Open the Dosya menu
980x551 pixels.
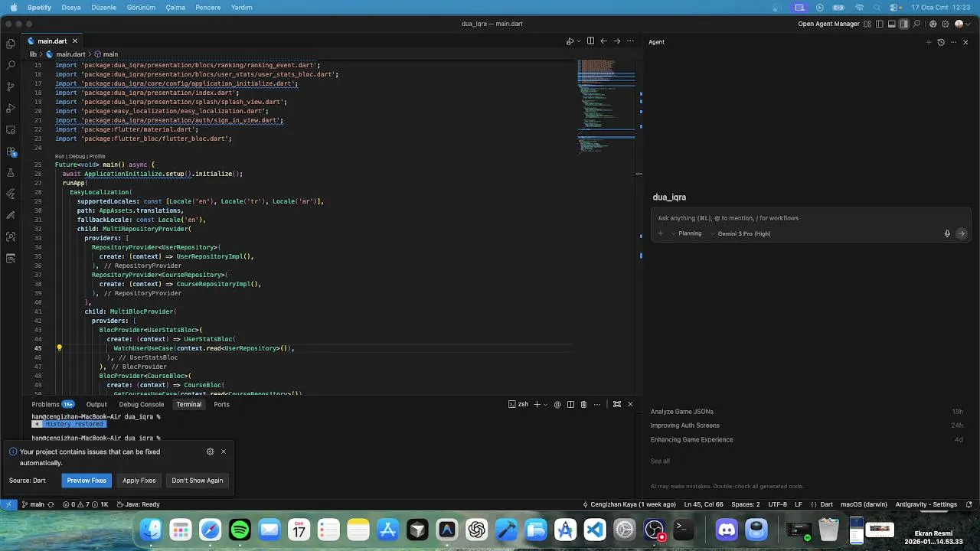pos(71,7)
